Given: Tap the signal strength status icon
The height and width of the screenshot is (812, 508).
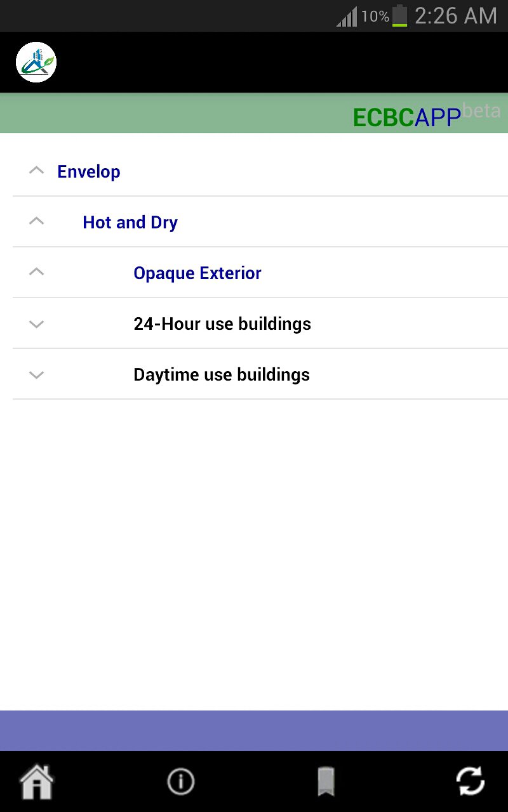Looking at the screenshot, I should click(x=347, y=16).
